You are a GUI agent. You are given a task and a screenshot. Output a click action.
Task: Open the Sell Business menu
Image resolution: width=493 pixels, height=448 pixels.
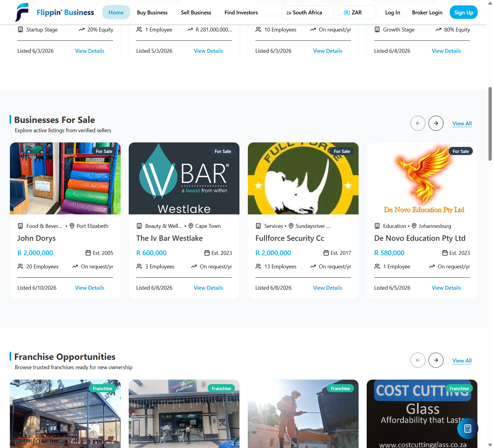coord(196,12)
